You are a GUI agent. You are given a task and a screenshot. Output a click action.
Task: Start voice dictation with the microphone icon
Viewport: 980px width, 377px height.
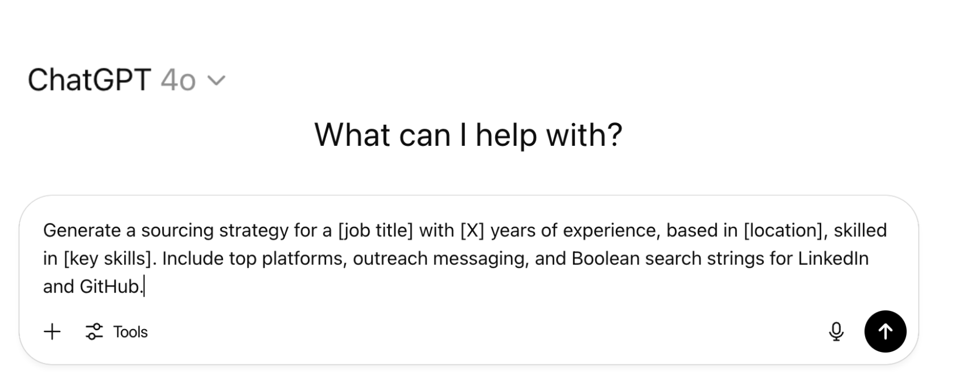click(835, 331)
